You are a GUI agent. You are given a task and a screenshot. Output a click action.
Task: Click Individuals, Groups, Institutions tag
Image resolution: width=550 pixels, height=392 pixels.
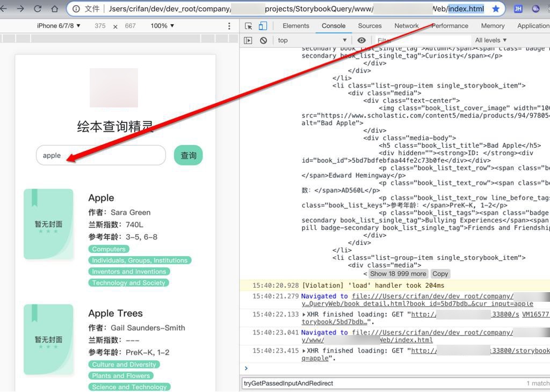[x=140, y=260]
